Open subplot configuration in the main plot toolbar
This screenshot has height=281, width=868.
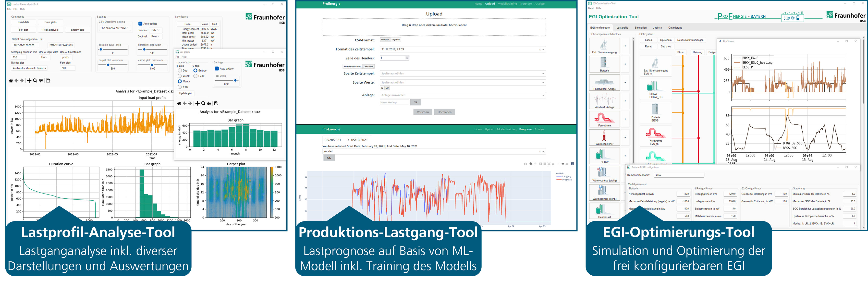[41, 81]
